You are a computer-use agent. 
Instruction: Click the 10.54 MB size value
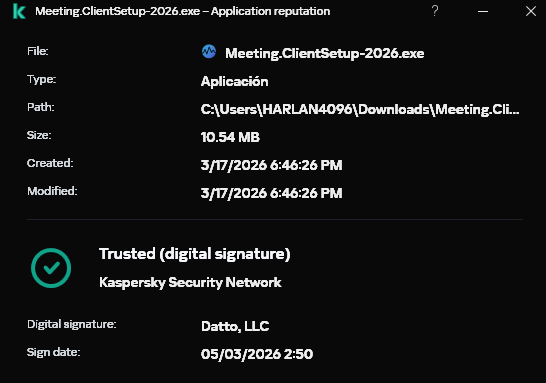click(231, 137)
